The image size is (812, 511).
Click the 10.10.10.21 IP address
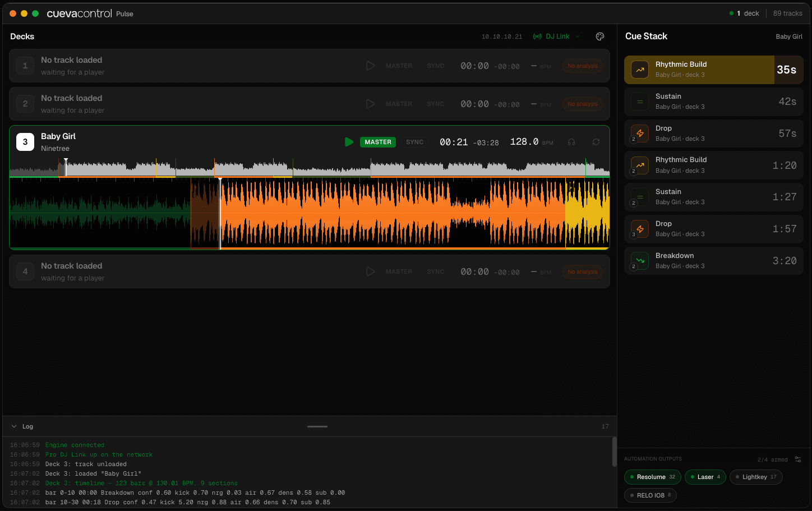pyautogui.click(x=502, y=36)
